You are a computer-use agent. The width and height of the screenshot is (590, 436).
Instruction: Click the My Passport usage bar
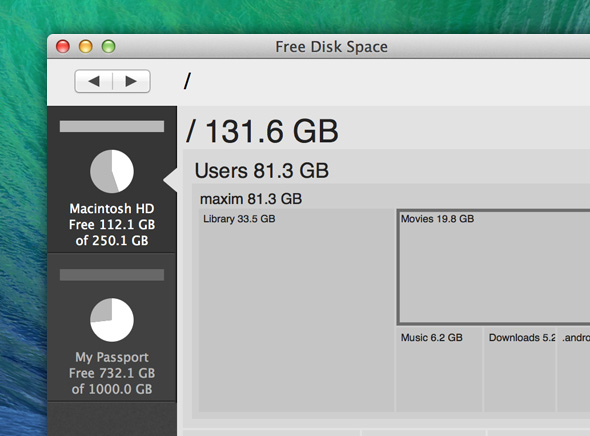[112, 275]
